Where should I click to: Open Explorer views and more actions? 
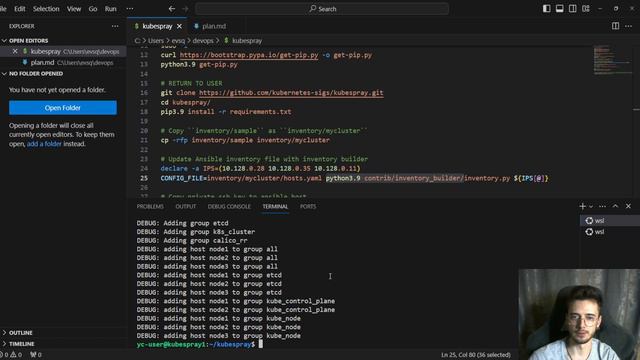[x=115, y=26]
